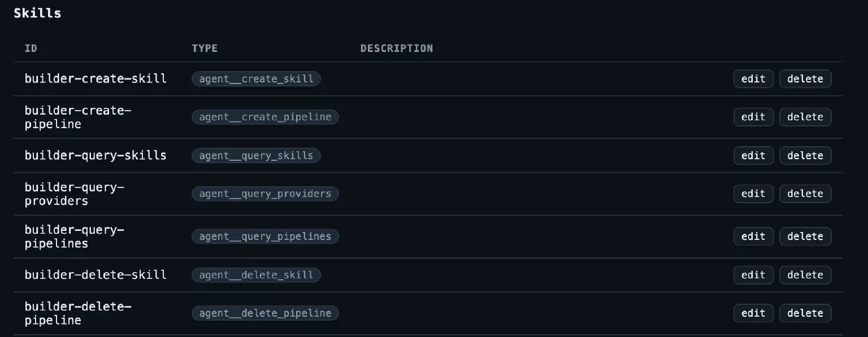This screenshot has height=337, width=868.
Task: Delete the builder-create-pipeline skill
Action: tap(805, 117)
